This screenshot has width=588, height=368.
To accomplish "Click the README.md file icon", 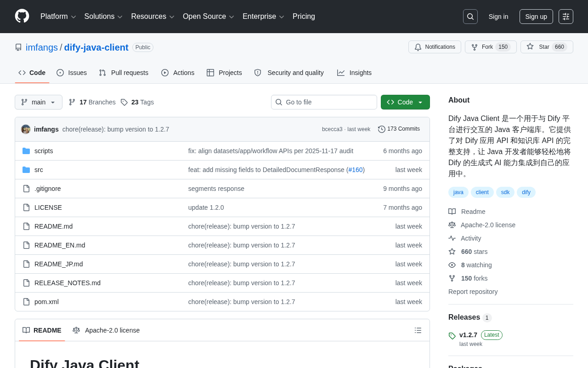I will [26, 226].
